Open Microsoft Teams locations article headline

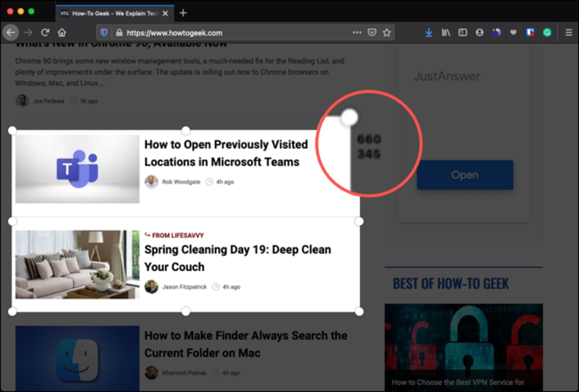click(x=226, y=153)
